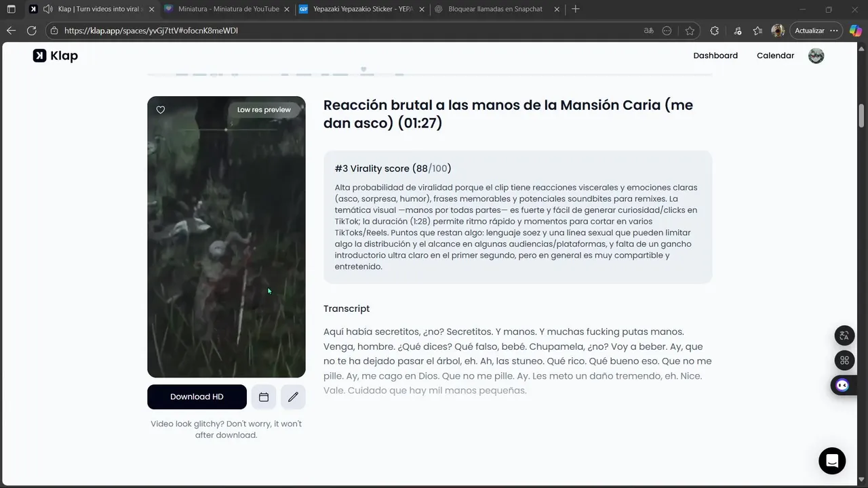Screen dimensions: 868x488
Task: View site information lock icon
Action: [x=54, y=30]
